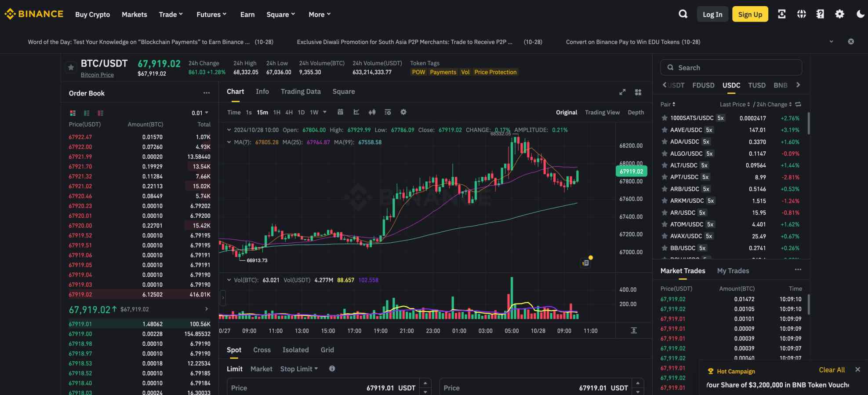868x395 pixels.
Task: Click the Log In button
Action: (x=712, y=14)
